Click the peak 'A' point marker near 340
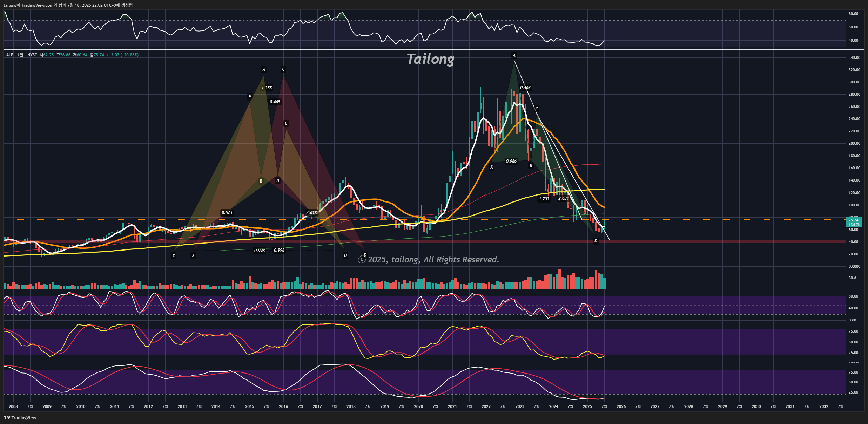Viewport: 868px width, 424px height. pos(514,55)
